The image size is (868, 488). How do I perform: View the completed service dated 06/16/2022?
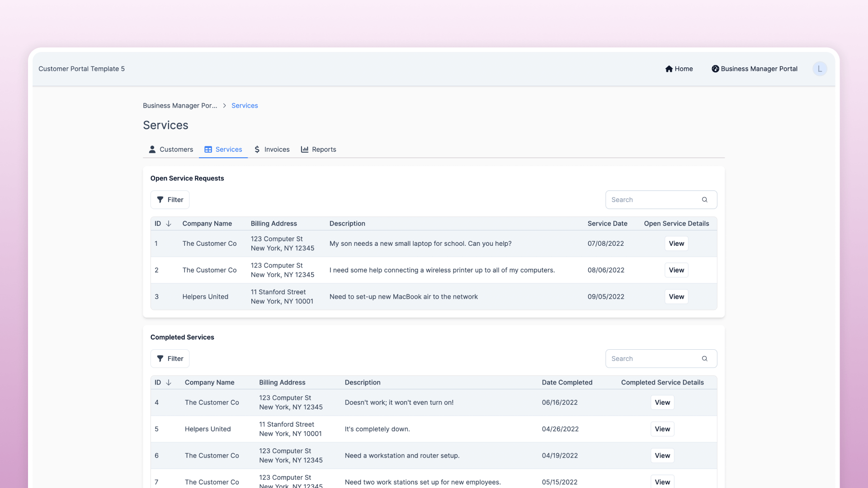pyautogui.click(x=662, y=403)
